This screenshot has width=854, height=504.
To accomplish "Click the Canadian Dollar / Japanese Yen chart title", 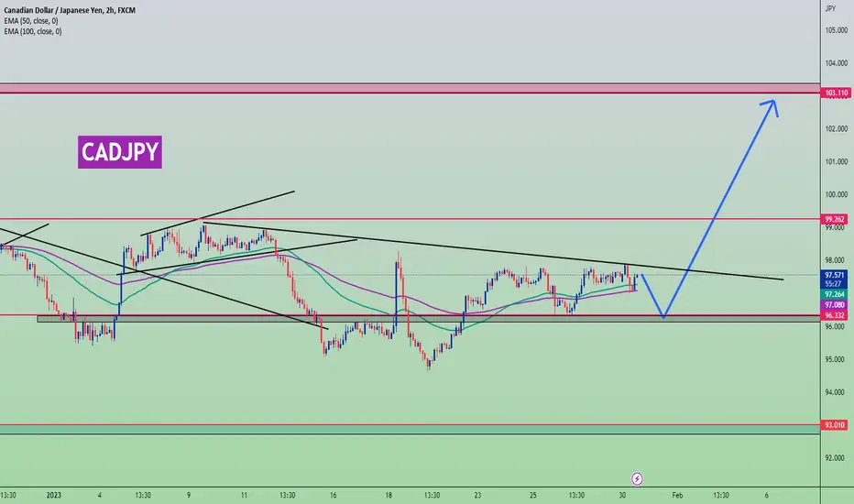I will (70, 10).
